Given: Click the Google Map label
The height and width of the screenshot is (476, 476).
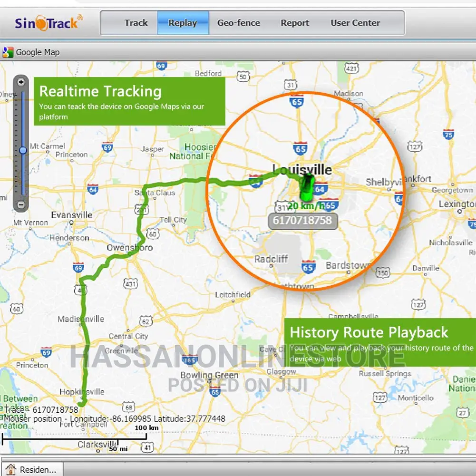Looking at the screenshot, I should (x=38, y=52).
